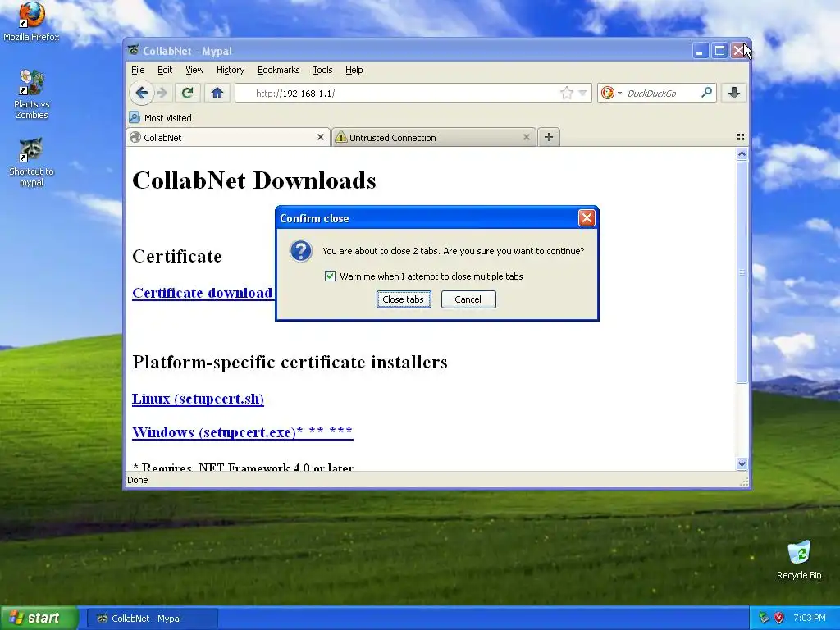Minimize the Mypal browser window
Screen dimensions: 840x630
coord(700,51)
